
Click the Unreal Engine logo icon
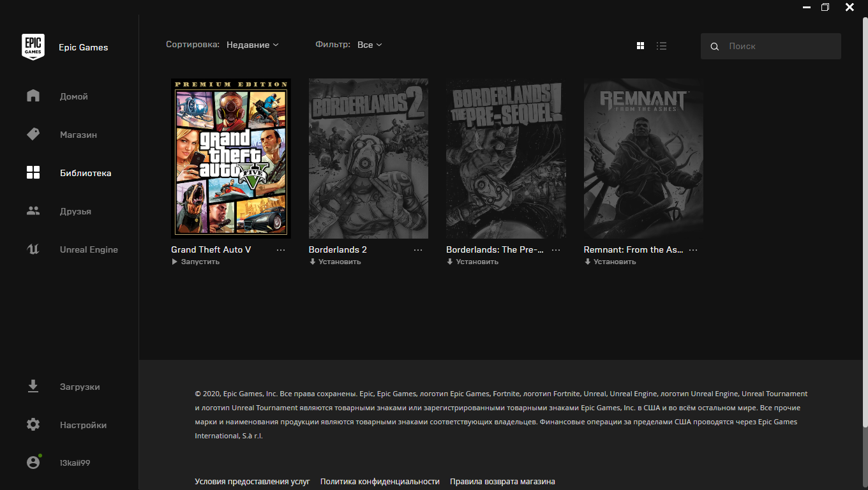tap(33, 249)
